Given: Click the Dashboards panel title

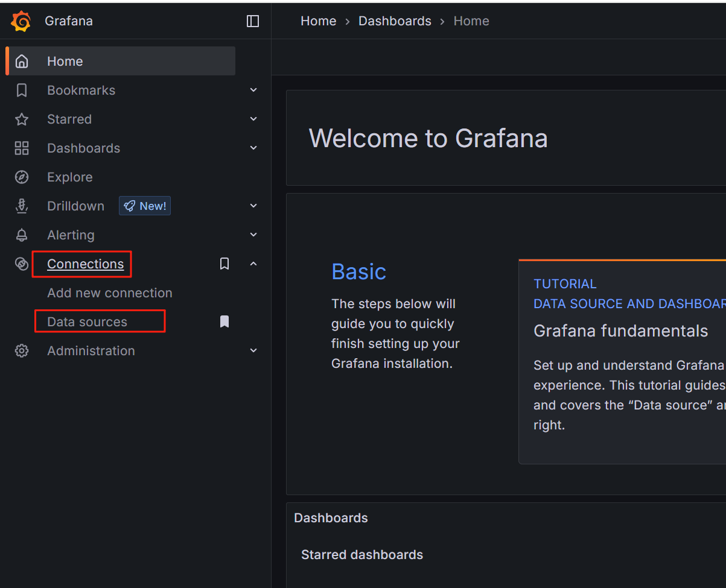Looking at the screenshot, I should coord(331,518).
